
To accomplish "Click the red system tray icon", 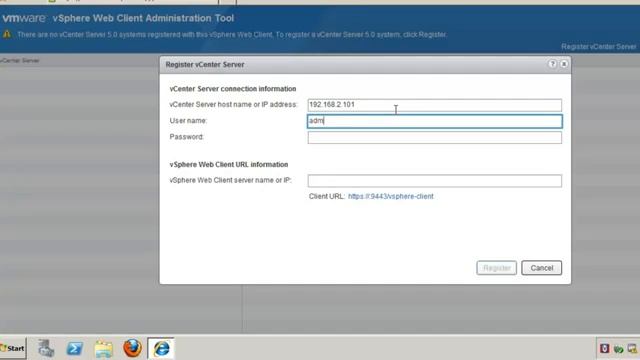I will pyautogui.click(x=604, y=348).
